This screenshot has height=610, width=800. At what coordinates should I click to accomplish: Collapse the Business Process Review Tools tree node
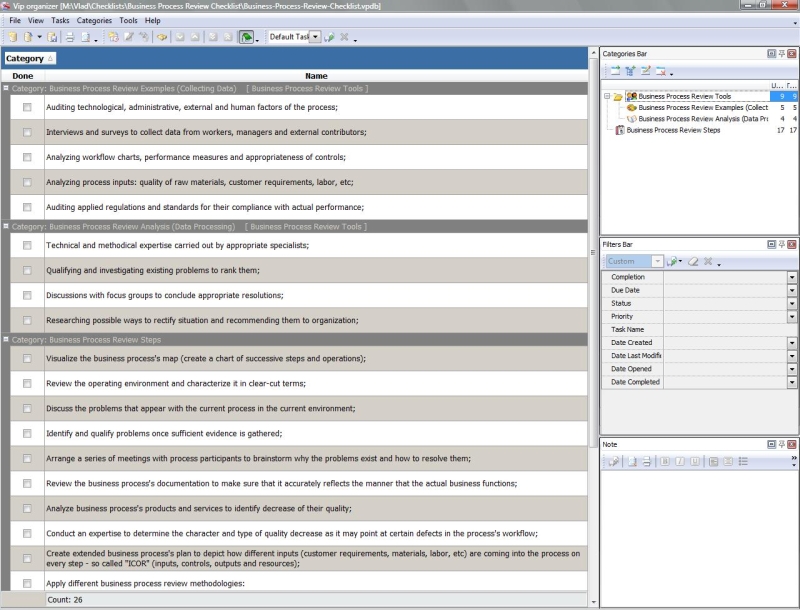tap(607, 97)
